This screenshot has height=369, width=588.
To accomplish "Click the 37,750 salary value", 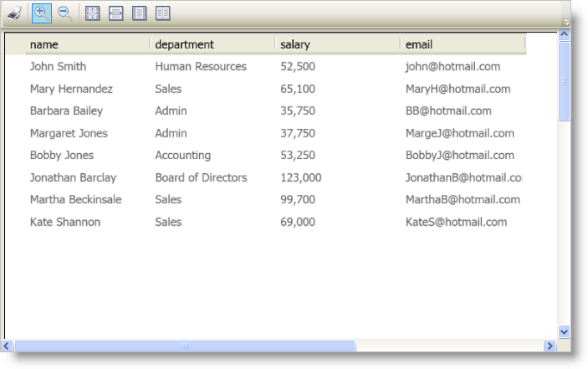I will click(298, 133).
